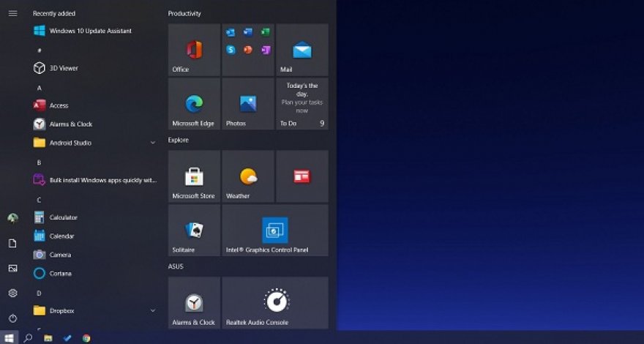Open Pictures from Start sidebar
Viewport: 644px width, 344px height.
point(12,269)
